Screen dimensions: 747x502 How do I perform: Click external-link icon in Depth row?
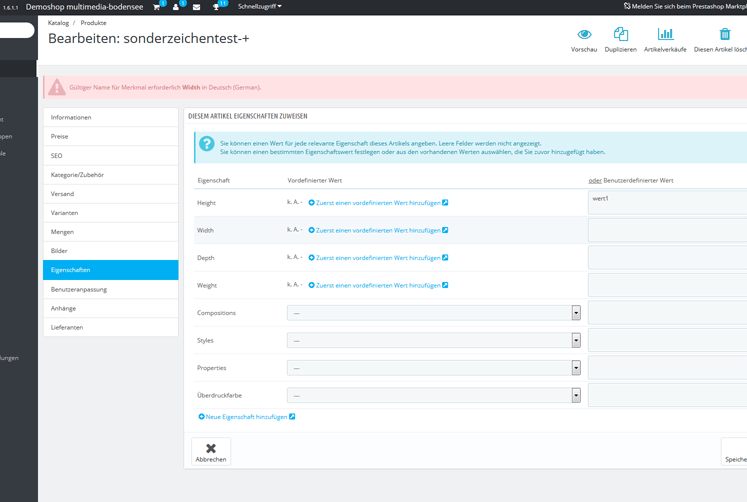point(445,258)
